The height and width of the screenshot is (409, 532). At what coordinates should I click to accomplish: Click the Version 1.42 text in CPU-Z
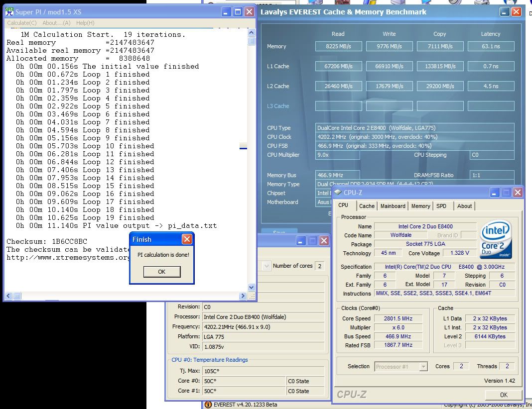tap(500, 381)
